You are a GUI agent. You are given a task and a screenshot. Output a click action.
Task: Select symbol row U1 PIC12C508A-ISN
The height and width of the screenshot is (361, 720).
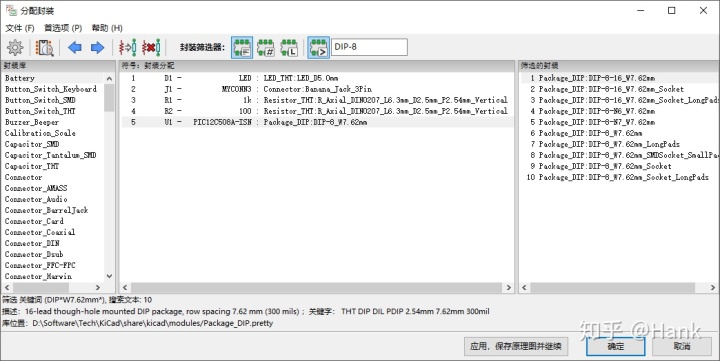(x=317, y=122)
